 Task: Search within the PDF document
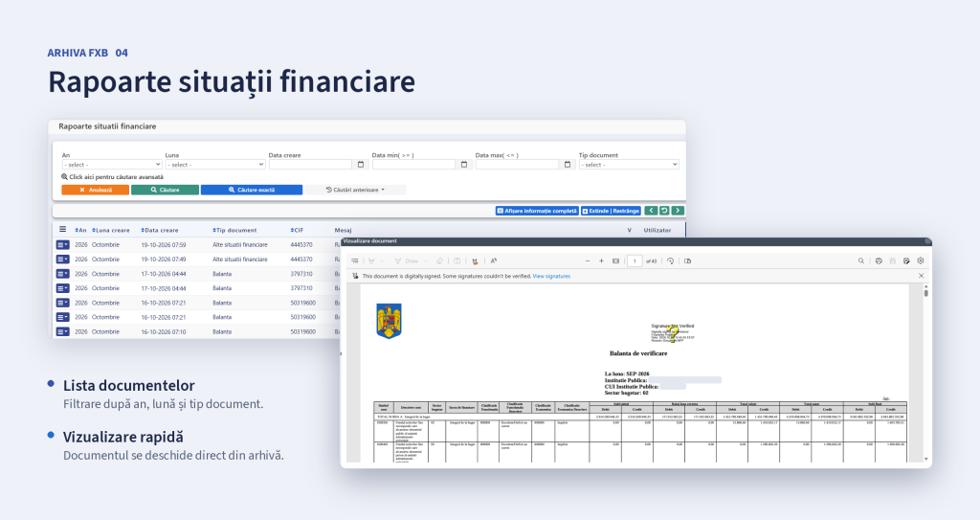[861, 260]
